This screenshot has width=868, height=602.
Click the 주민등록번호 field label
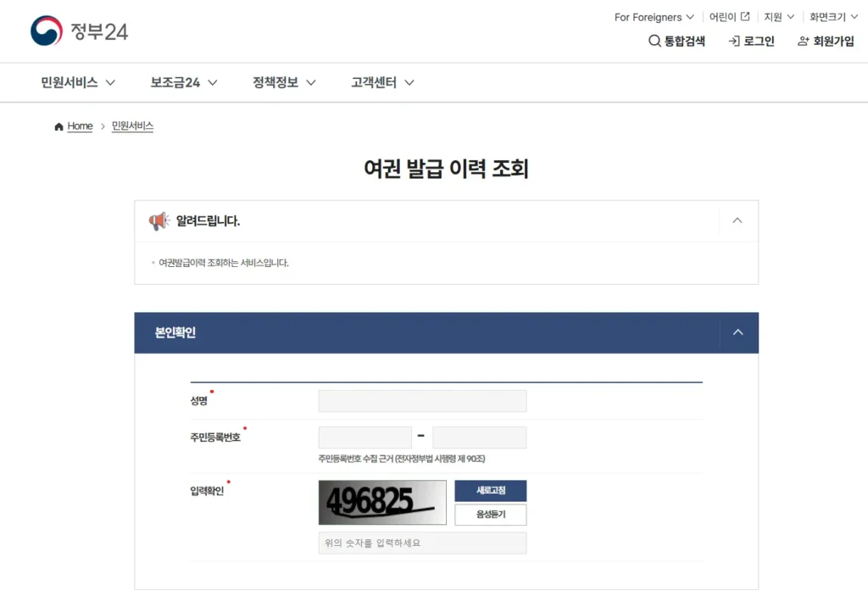(214, 438)
